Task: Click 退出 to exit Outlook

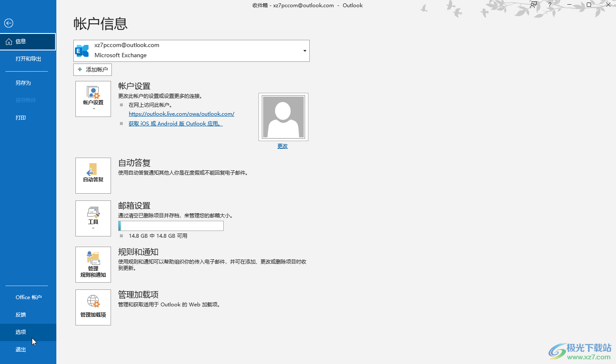Action: (x=28, y=350)
